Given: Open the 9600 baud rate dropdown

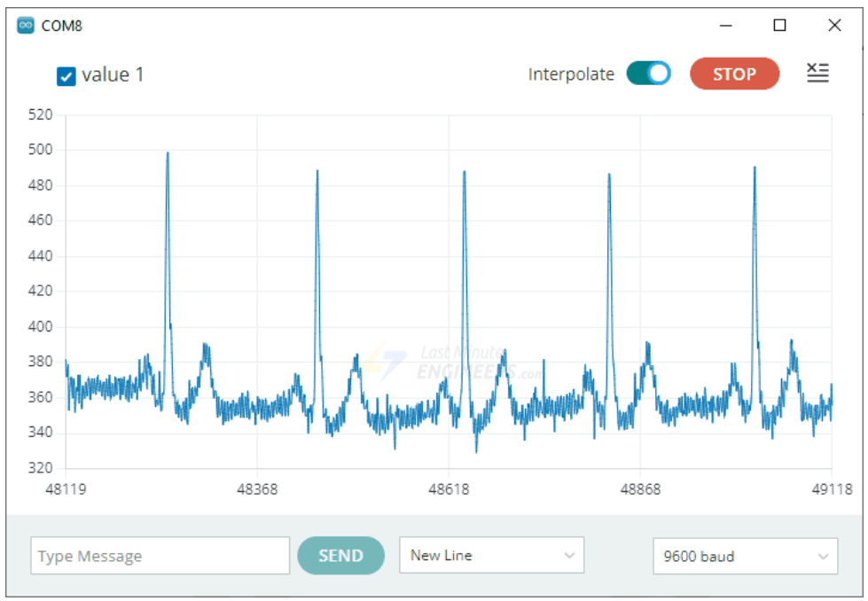Looking at the screenshot, I should pos(745,556).
